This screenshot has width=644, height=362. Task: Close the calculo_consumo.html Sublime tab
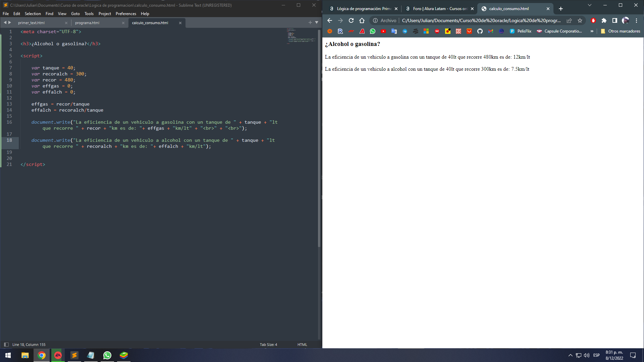(x=180, y=23)
